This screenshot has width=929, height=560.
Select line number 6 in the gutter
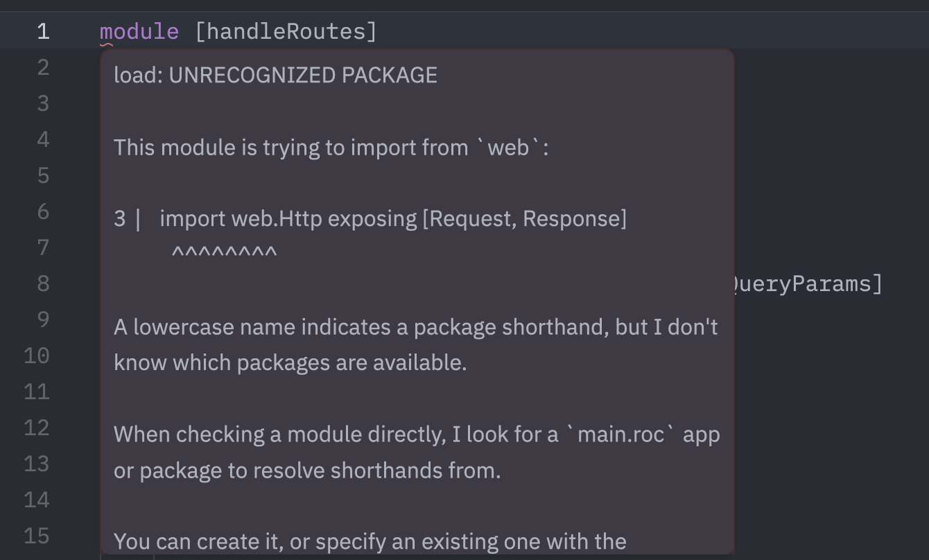point(43,212)
